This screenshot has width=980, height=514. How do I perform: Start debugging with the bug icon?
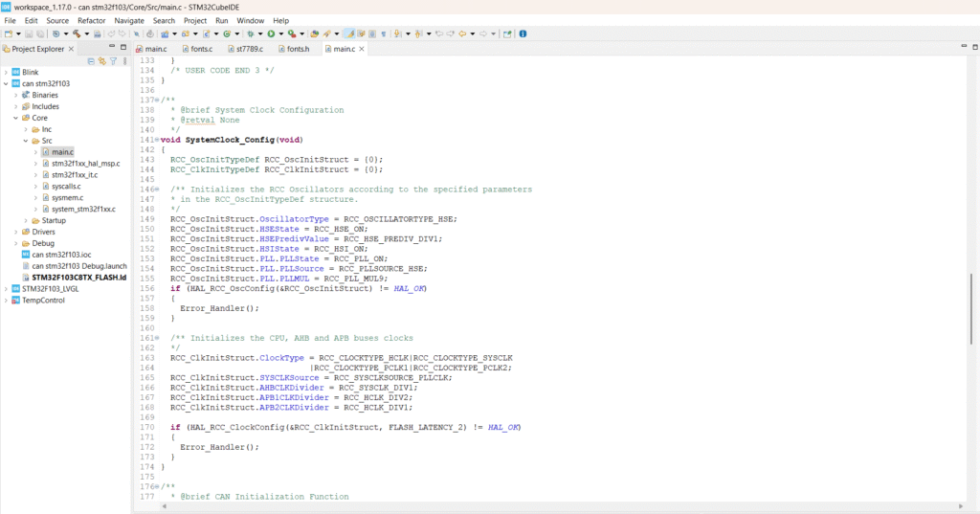[x=251, y=34]
